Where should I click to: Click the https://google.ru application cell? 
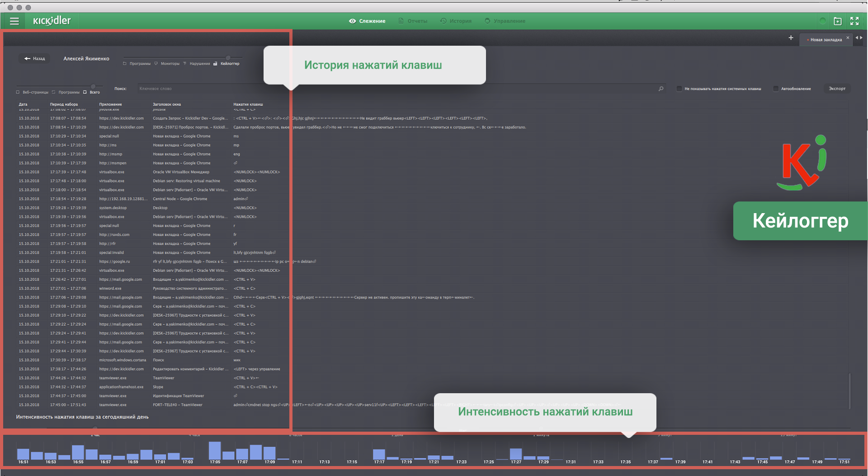[x=114, y=262]
